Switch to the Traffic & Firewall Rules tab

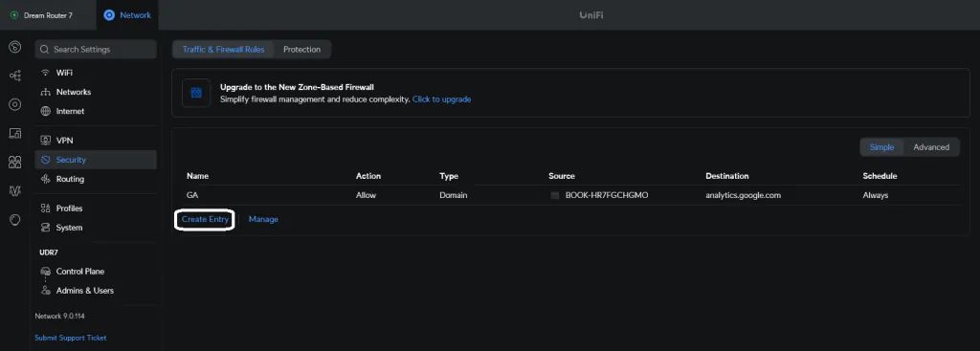coord(223,50)
